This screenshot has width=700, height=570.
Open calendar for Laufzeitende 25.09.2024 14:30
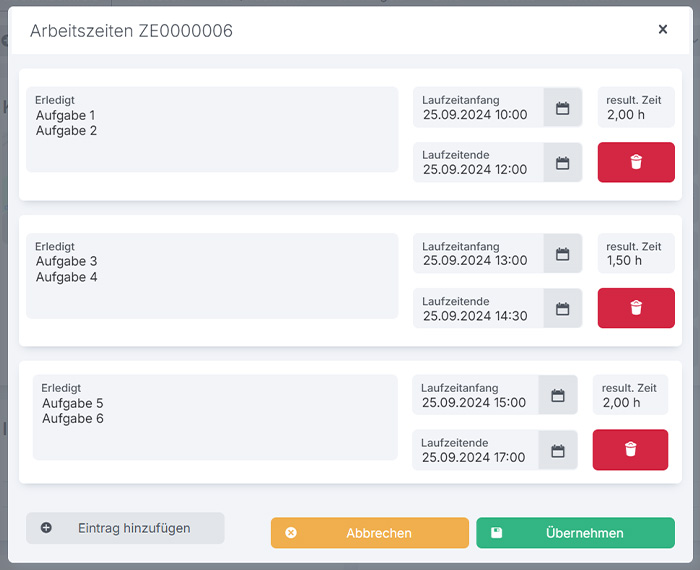click(x=562, y=309)
